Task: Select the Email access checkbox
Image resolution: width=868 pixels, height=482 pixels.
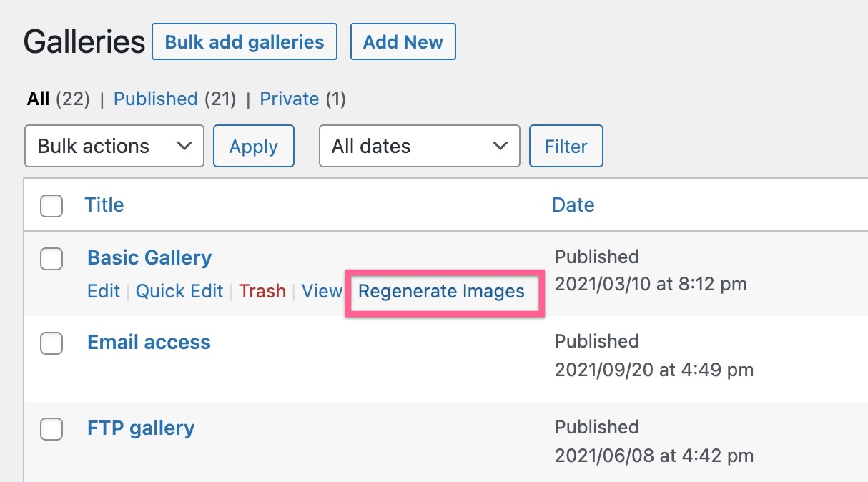Action: point(51,344)
